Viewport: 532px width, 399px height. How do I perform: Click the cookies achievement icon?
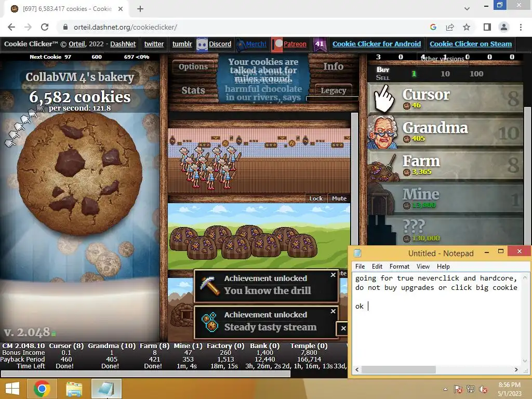click(x=210, y=322)
